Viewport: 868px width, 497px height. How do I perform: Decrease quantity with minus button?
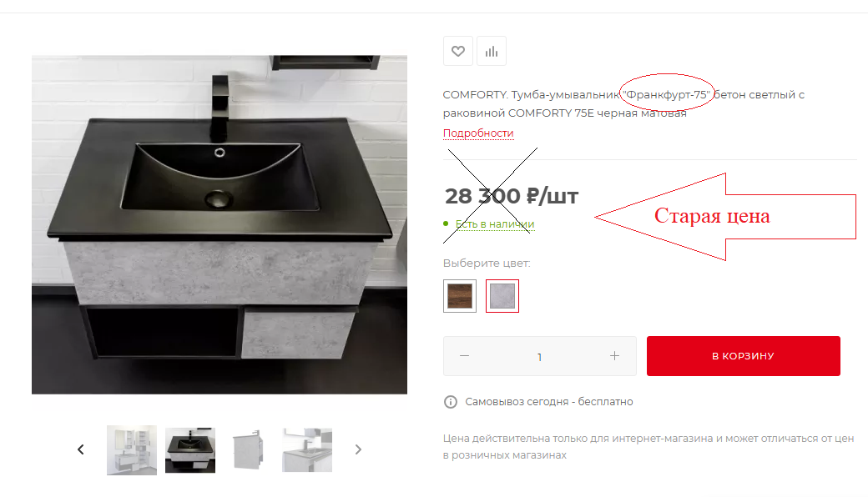(464, 356)
